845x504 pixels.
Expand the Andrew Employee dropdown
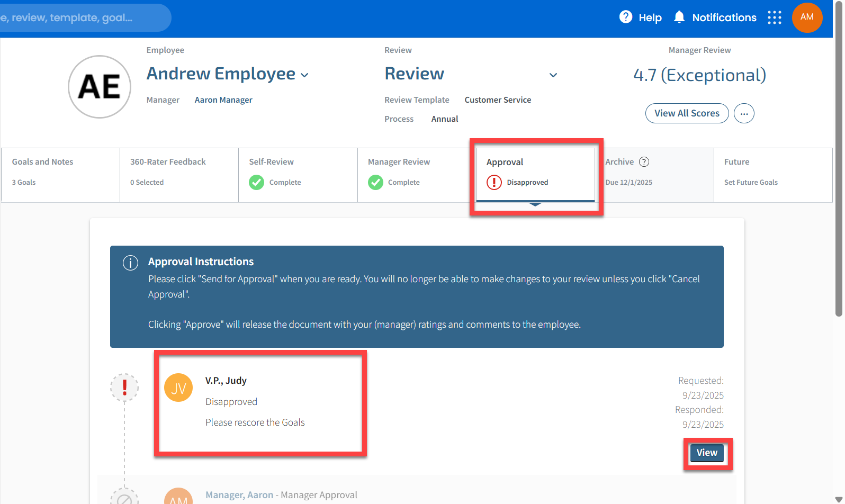click(x=304, y=75)
